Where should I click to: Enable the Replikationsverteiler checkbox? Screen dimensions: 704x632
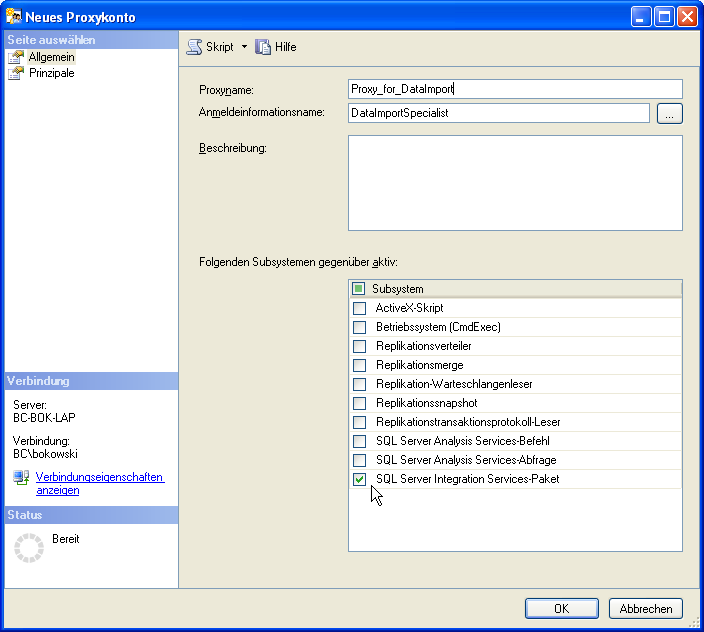(359, 347)
